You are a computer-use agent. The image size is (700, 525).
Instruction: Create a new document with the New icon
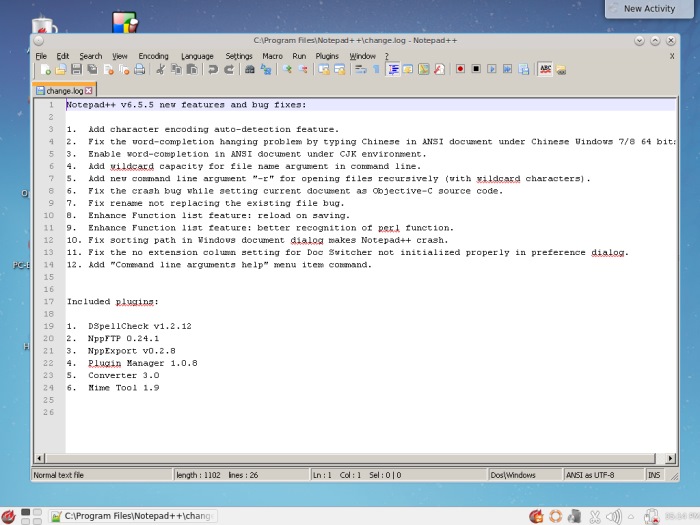(45, 69)
